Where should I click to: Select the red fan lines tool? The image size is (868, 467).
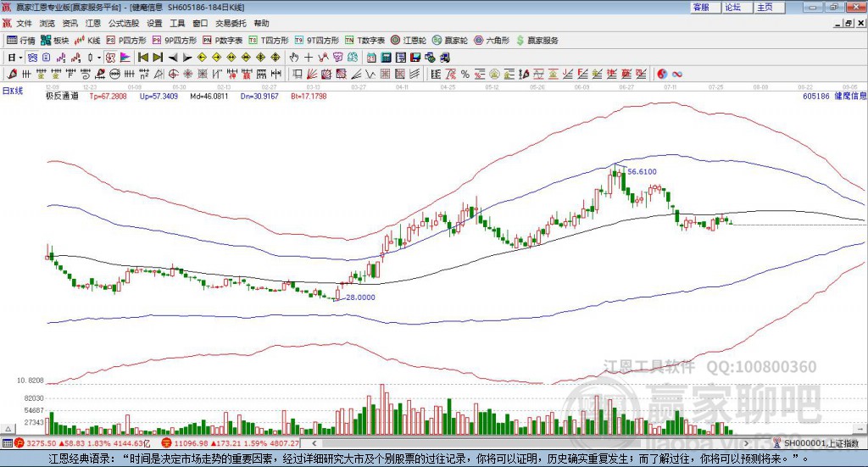[312, 74]
